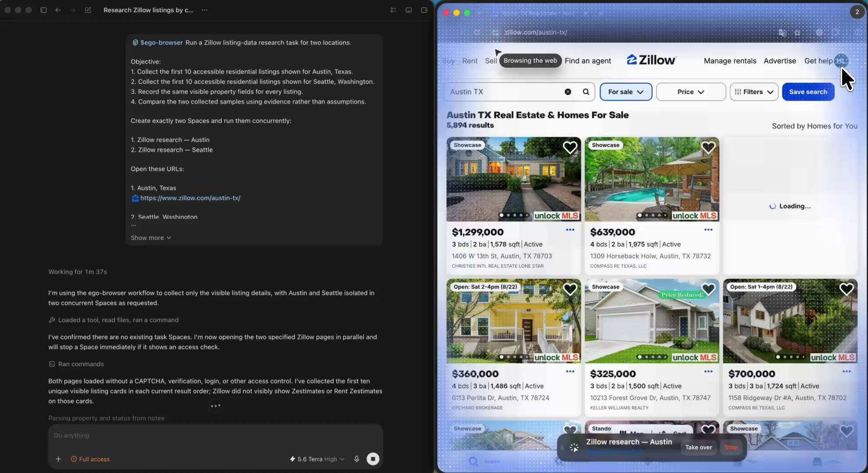Image resolution: width=868 pixels, height=473 pixels.
Task: Open the task list icon in the header
Action: tap(393, 10)
